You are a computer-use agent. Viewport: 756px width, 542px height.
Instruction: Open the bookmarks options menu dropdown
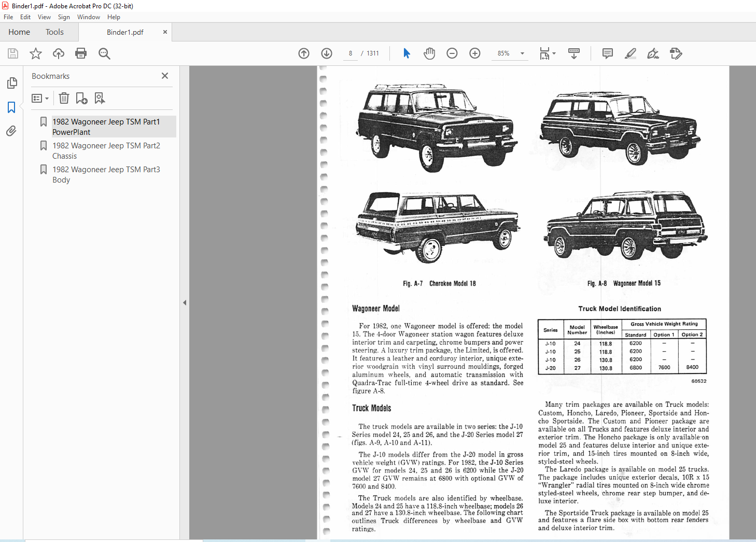[x=40, y=98]
